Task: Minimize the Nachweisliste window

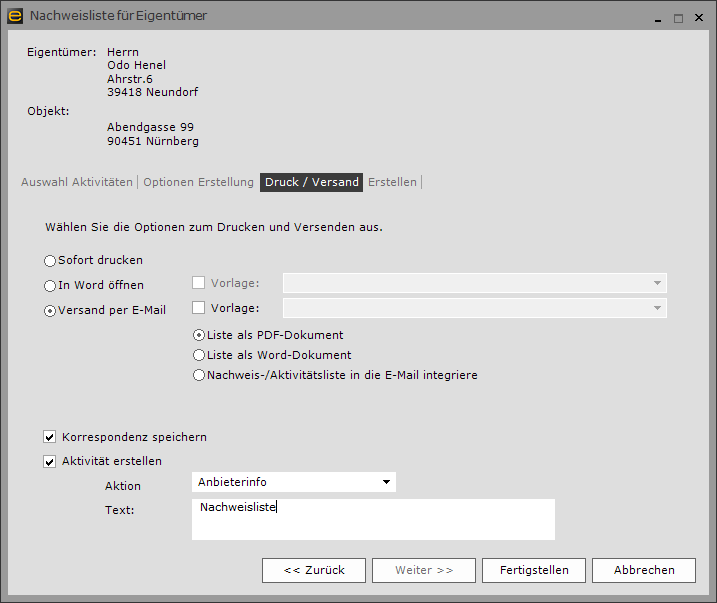Action: pos(658,18)
